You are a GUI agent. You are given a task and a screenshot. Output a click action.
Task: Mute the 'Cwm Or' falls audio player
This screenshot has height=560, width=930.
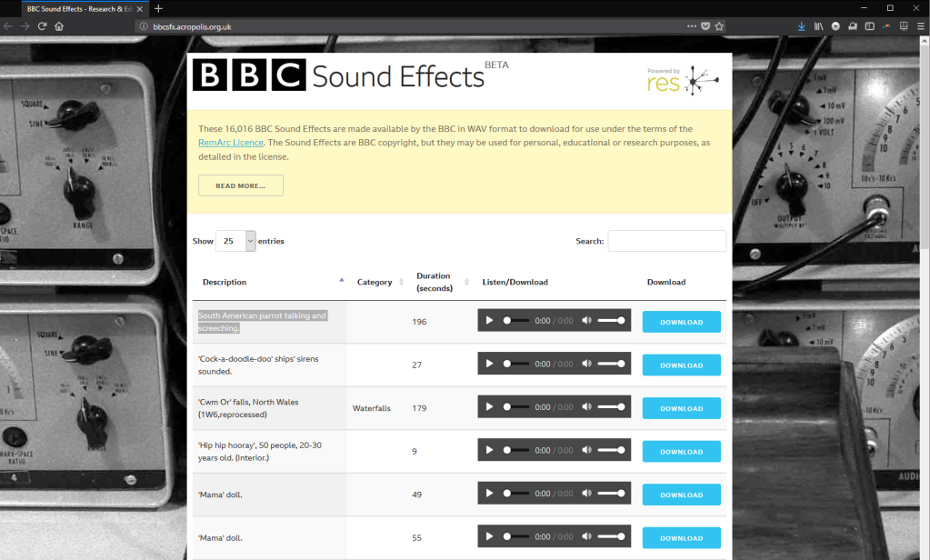(x=586, y=407)
